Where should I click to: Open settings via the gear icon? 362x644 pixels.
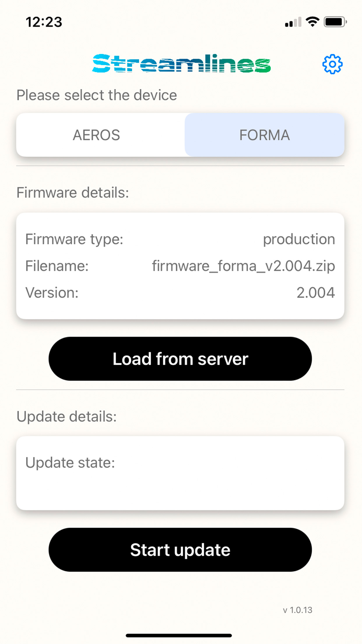click(x=332, y=64)
